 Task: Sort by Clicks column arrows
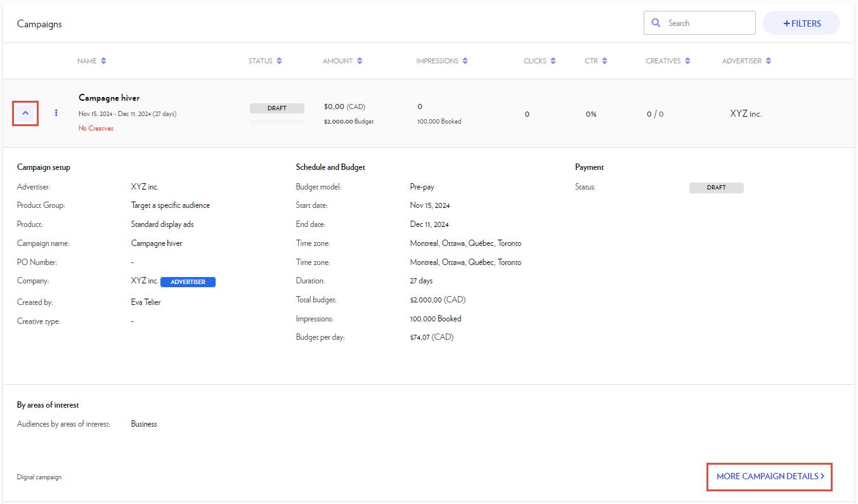click(x=553, y=61)
